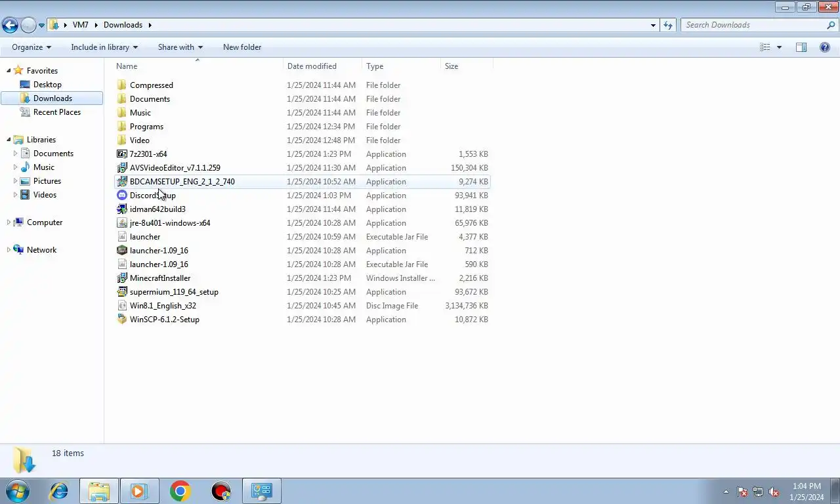Select the Compressed folder icon

pyautogui.click(x=121, y=85)
